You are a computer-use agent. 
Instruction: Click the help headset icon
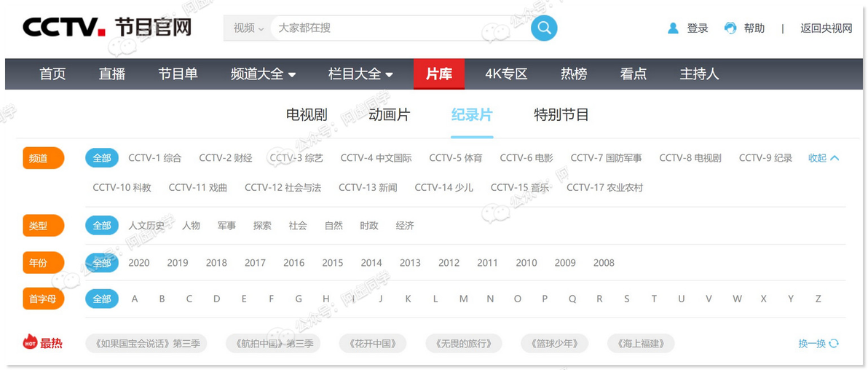(x=730, y=28)
